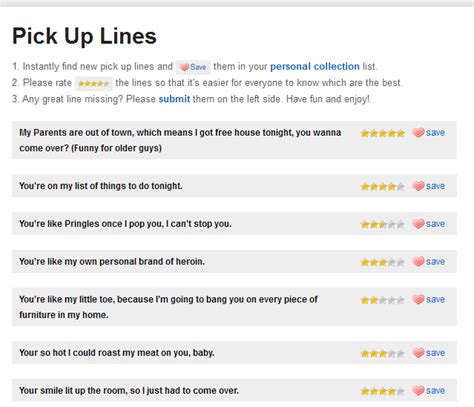The width and height of the screenshot is (474, 407).
Task: Save the 'list of things to do tonight' line
Action: point(429,186)
